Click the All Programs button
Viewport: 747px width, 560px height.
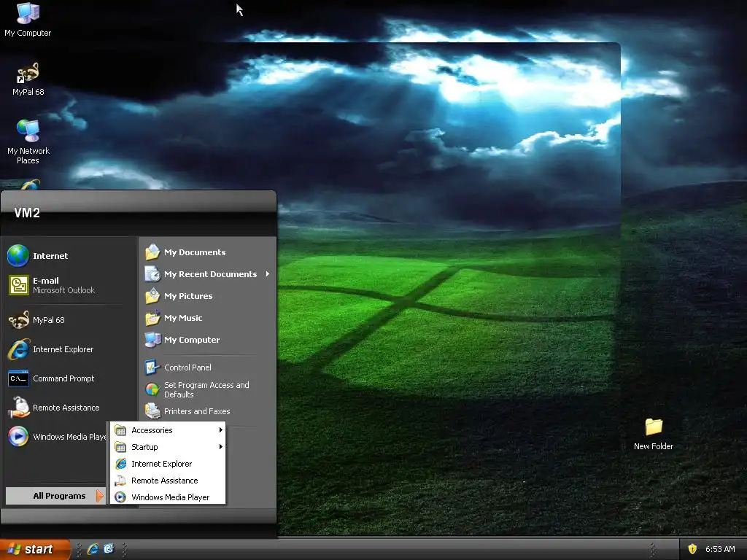[x=55, y=496]
